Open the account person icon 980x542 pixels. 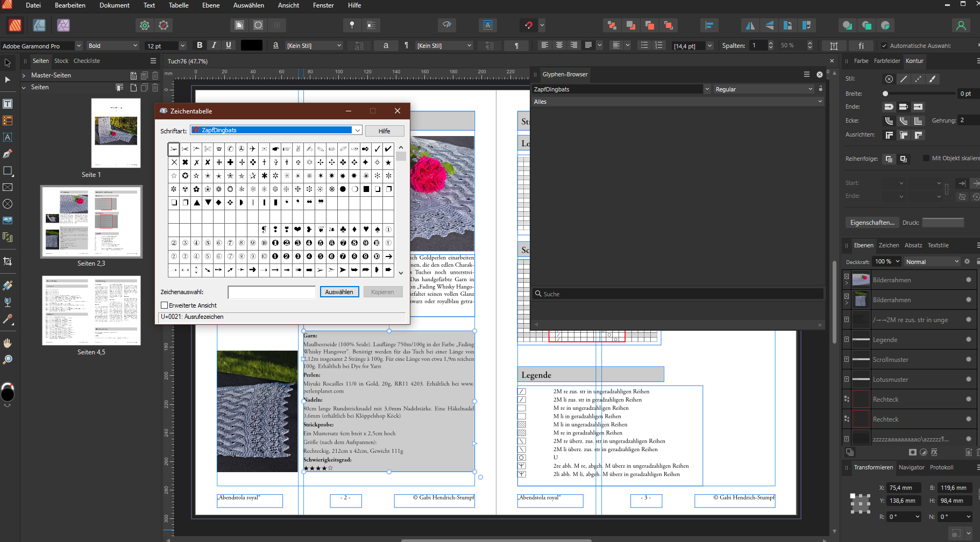coord(961,25)
